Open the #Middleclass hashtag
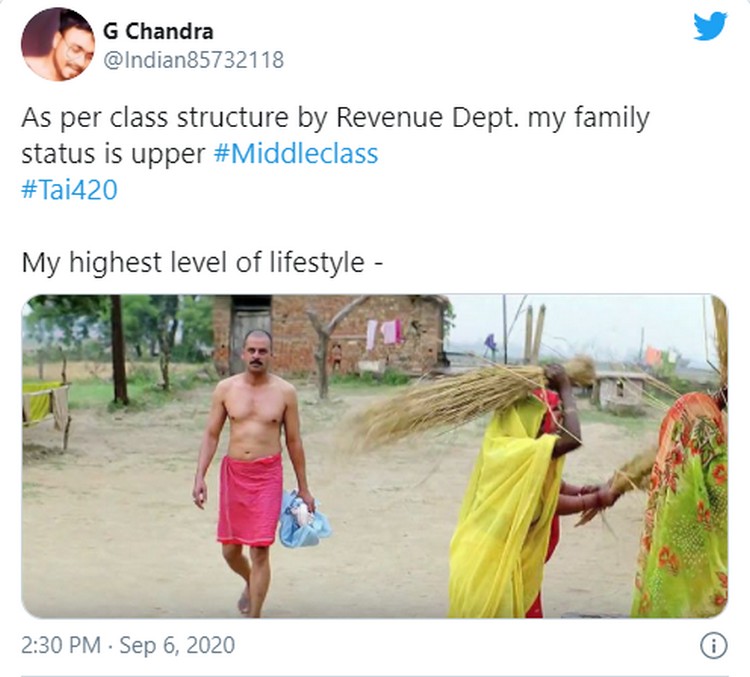Viewport: 750px width, 677px height. point(295,154)
